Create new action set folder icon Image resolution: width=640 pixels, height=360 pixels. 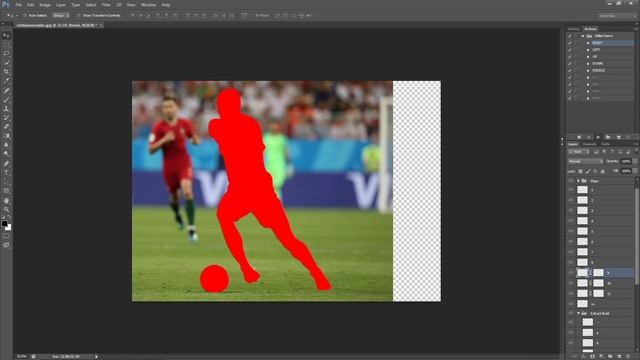[608, 137]
